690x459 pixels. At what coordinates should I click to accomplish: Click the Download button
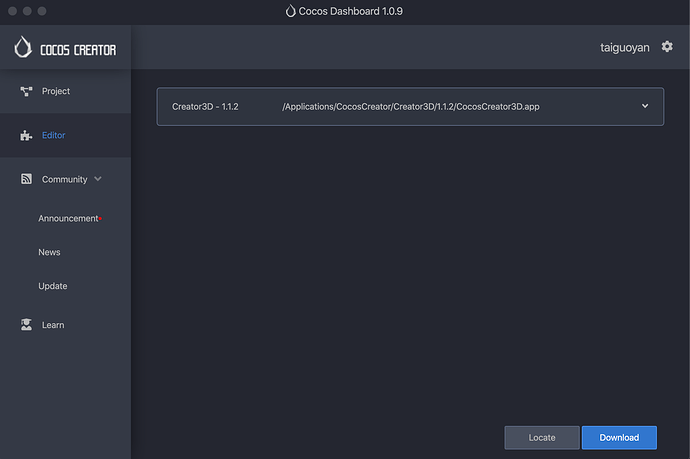pos(619,437)
